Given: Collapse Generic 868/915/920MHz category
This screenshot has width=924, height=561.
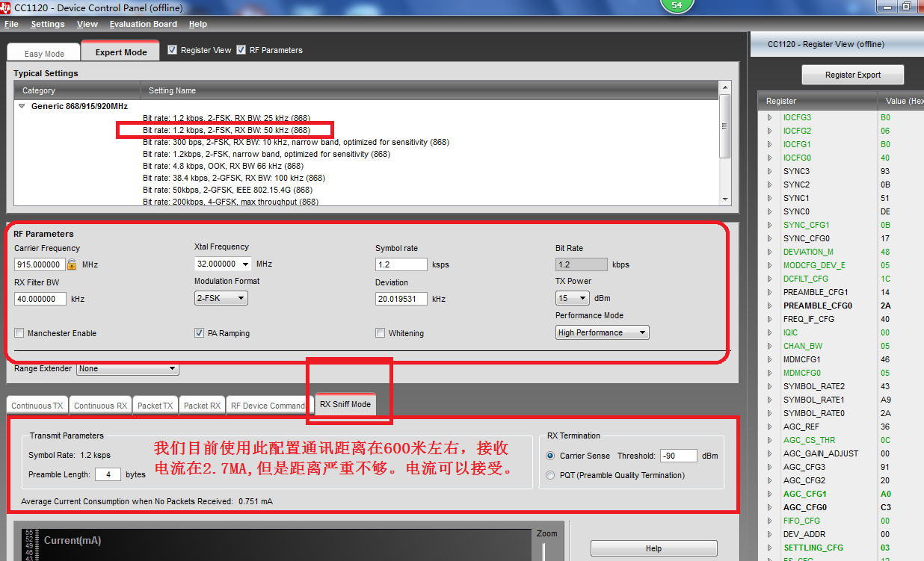Looking at the screenshot, I should 22,106.
